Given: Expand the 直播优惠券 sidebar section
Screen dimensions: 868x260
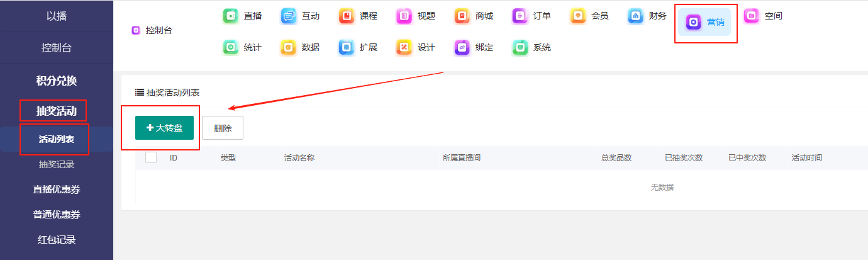Looking at the screenshot, I should tap(56, 189).
